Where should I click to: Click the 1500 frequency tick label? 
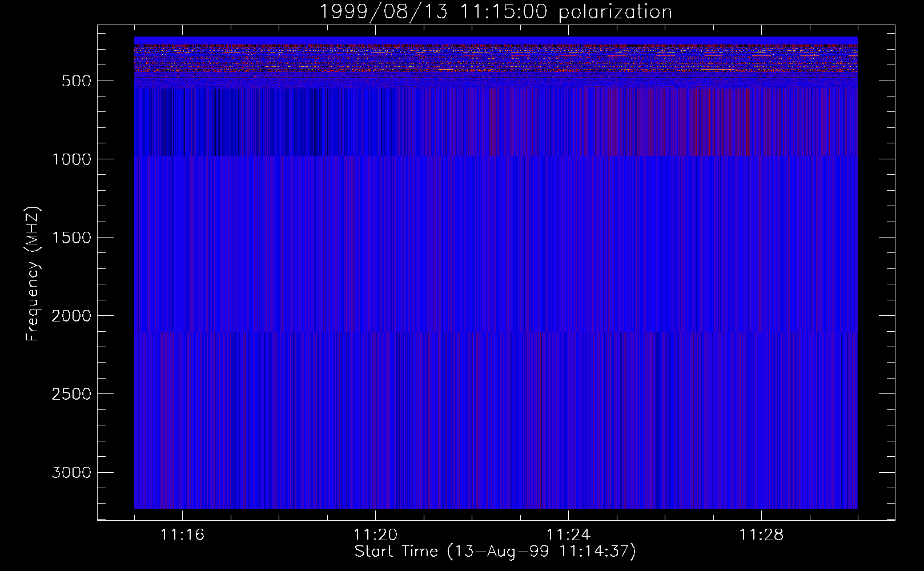71,238
